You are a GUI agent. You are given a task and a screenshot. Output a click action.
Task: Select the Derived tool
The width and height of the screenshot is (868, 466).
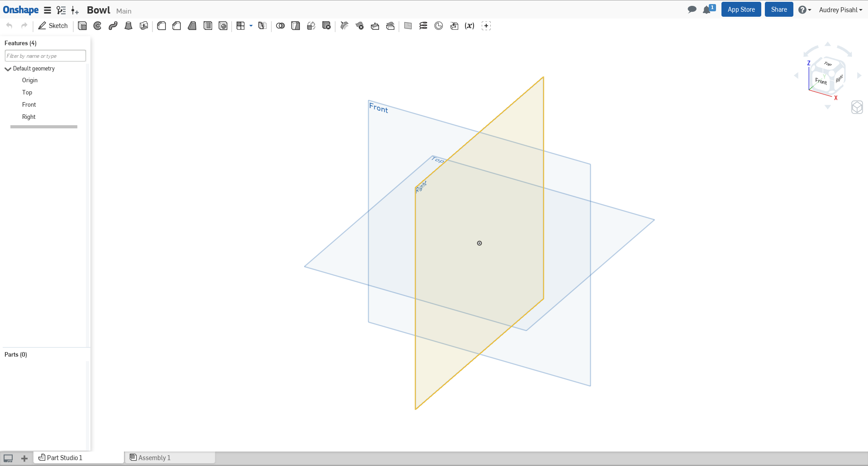(454, 26)
